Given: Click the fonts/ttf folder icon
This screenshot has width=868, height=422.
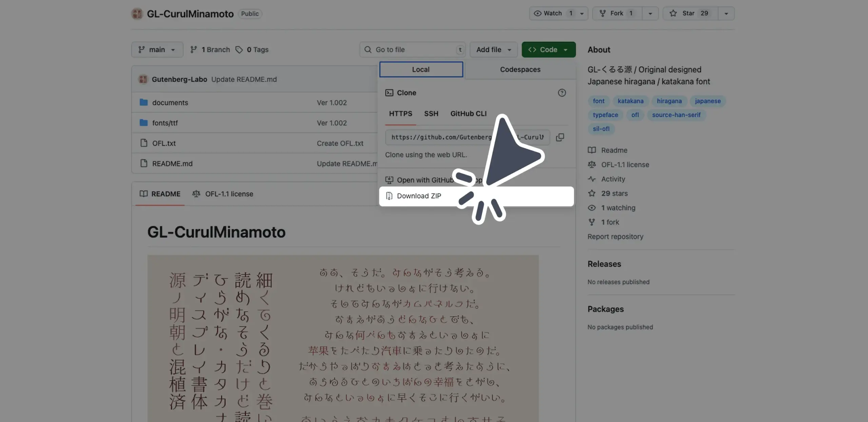Looking at the screenshot, I should tap(143, 123).
